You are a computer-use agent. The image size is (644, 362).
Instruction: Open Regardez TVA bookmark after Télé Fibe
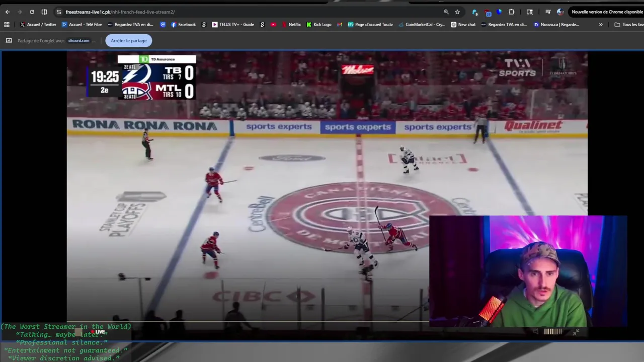[130, 24]
